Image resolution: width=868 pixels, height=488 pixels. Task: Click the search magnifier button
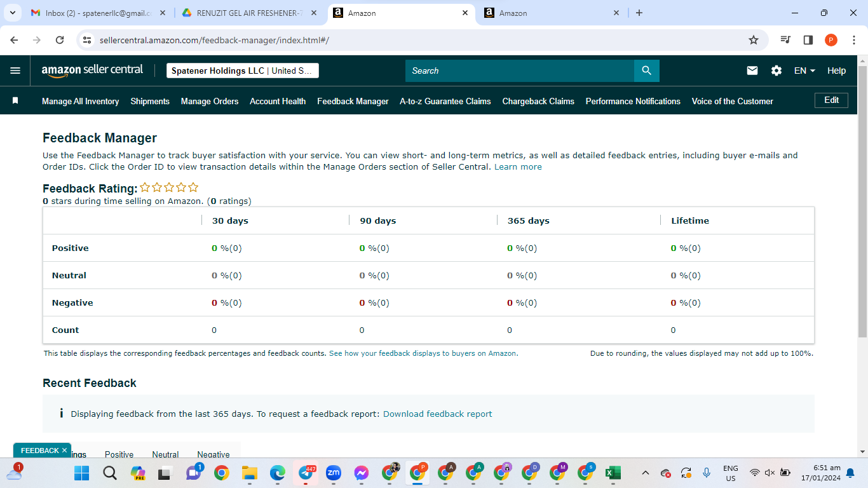click(647, 71)
